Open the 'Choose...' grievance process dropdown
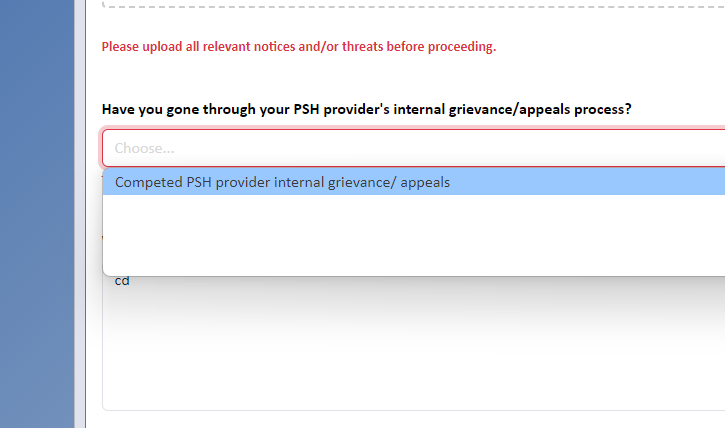 [413, 148]
